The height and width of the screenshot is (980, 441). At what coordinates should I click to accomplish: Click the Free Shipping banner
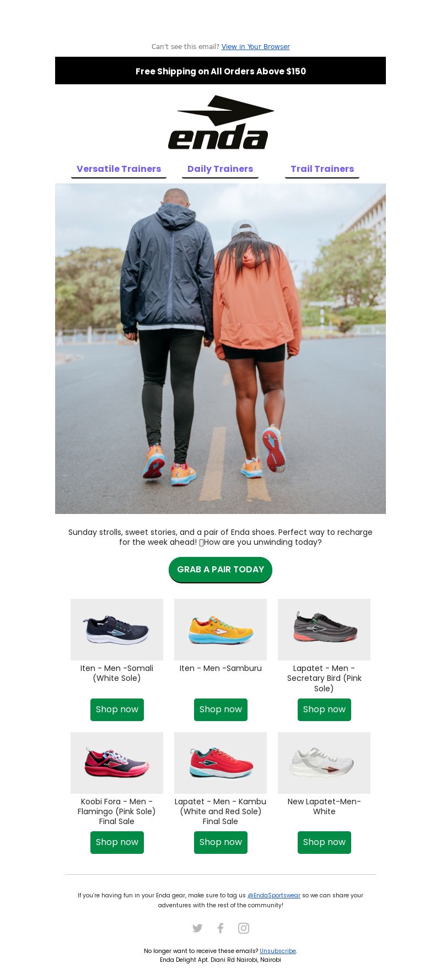tap(220, 71)
